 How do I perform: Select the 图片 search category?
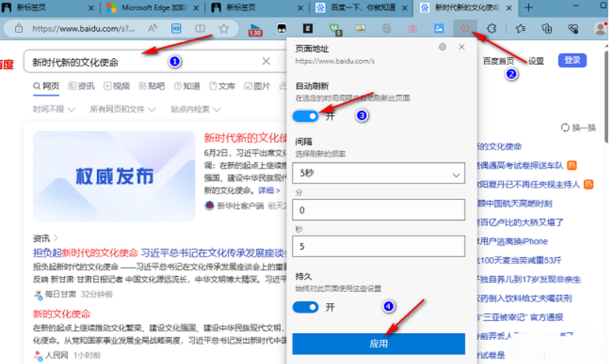click(x=257, y=86)
